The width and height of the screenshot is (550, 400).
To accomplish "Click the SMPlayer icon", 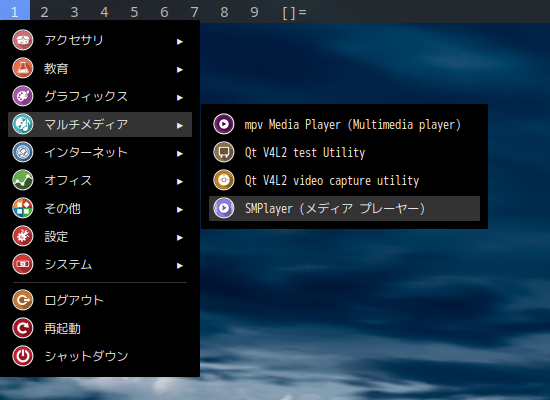I will (x=224, y=208).
